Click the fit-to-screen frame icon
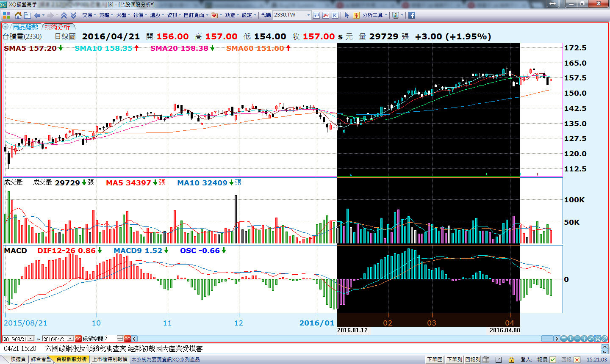This screenshot has width=610, height=364. click(x=598, y=339)
